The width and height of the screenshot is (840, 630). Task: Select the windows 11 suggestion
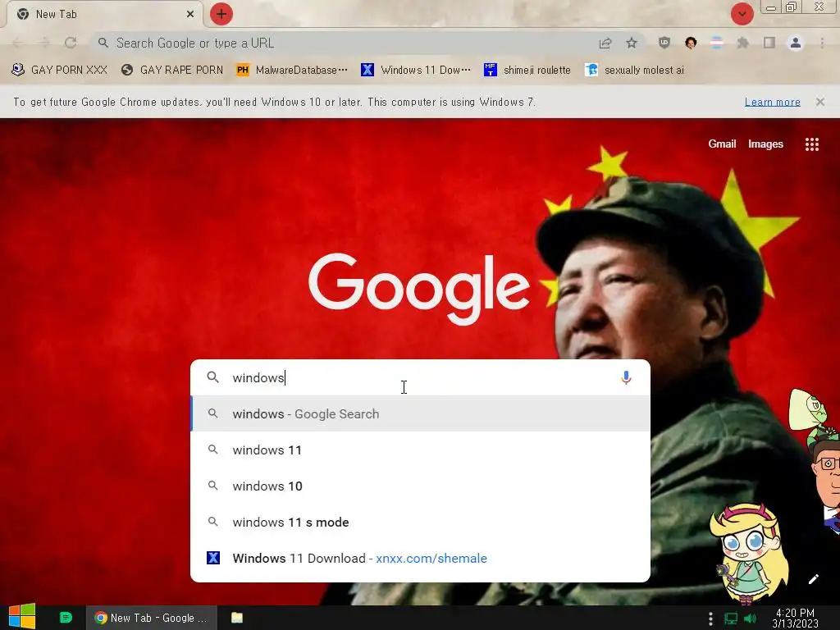421,450
